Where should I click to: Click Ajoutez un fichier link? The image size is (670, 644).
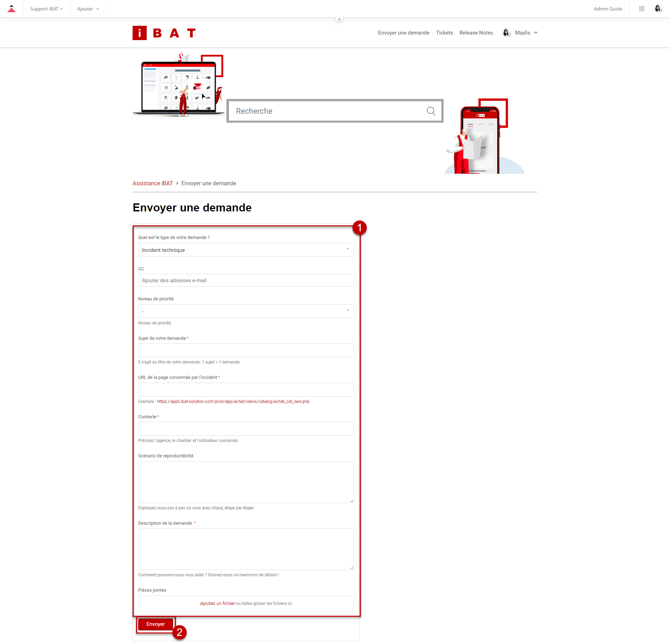click(x=217, y=604)
